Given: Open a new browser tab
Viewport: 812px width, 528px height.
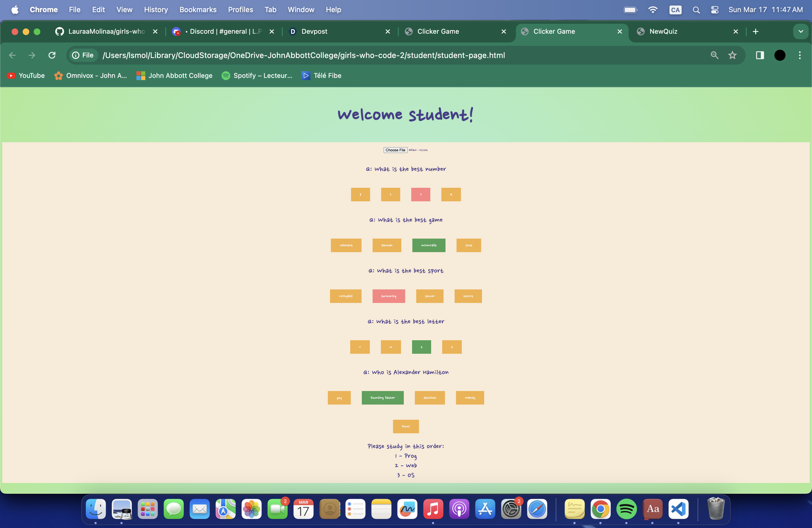Looking at the screenshot, I should point(755,31).
